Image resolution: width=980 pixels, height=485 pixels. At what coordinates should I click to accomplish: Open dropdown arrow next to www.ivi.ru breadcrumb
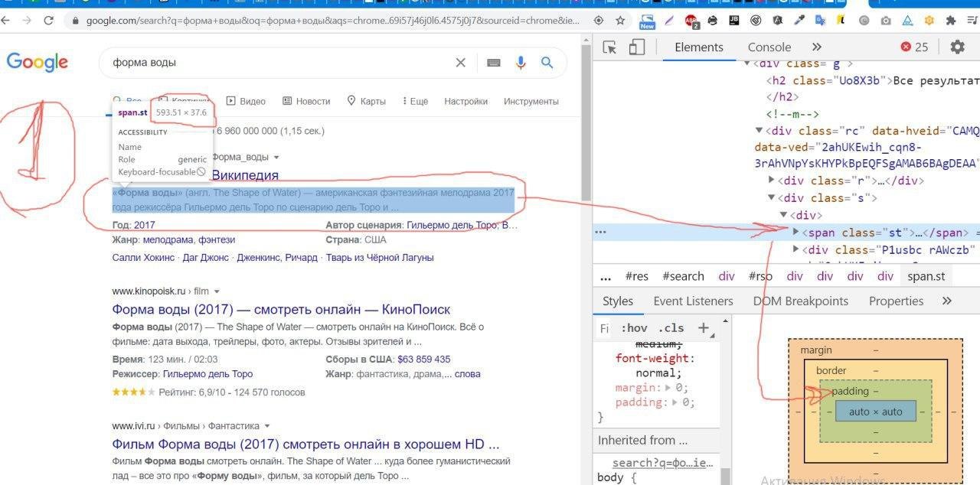point(267,426)
